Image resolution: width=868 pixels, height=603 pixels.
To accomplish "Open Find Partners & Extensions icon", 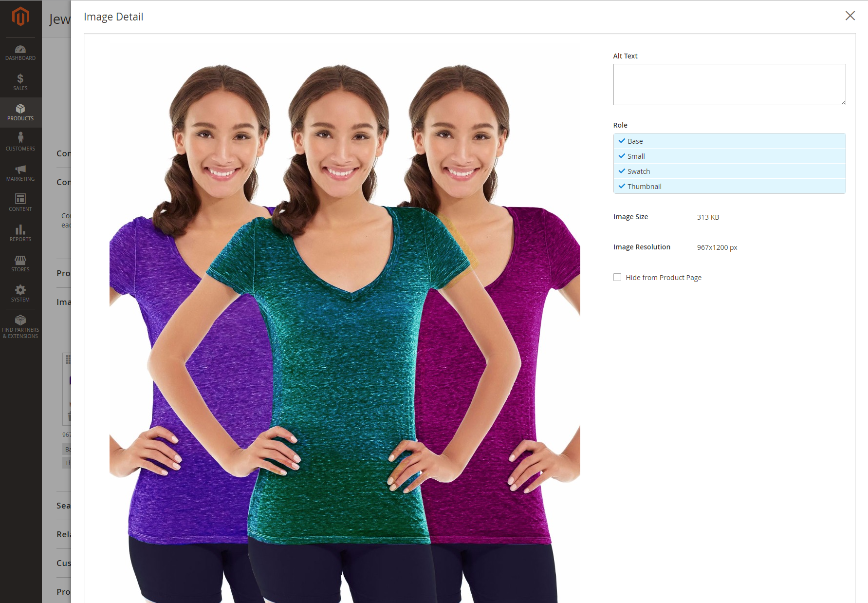I will (20, 320).
